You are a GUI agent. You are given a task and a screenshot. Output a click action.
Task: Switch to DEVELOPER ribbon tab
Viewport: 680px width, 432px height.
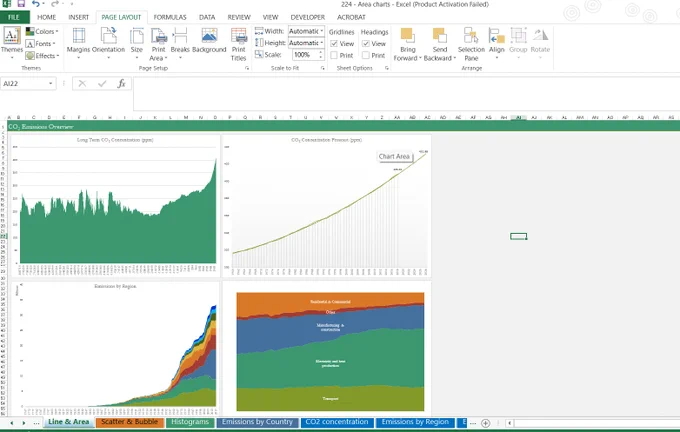[x=307, y=17]
